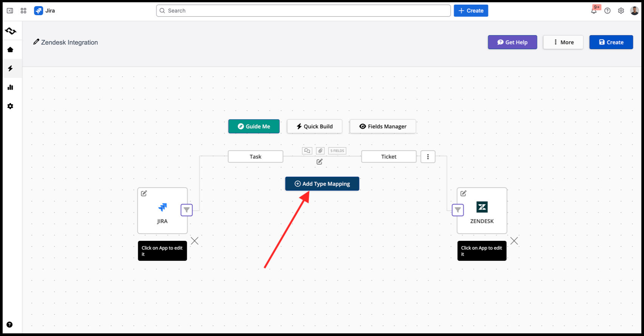Open Jira settings gear in top bar
This screenshot has height=336, width=644.
[x=621, y=11]
